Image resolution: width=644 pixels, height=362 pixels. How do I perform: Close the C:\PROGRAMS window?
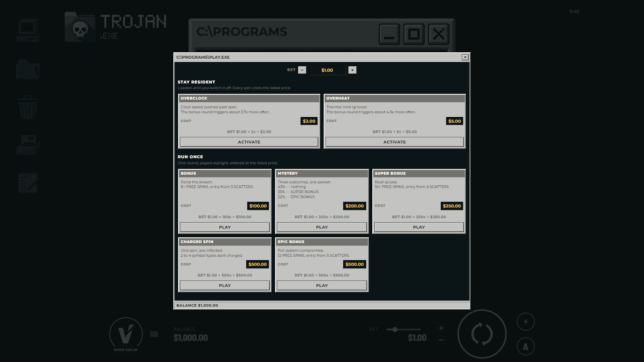pos(439,34)
